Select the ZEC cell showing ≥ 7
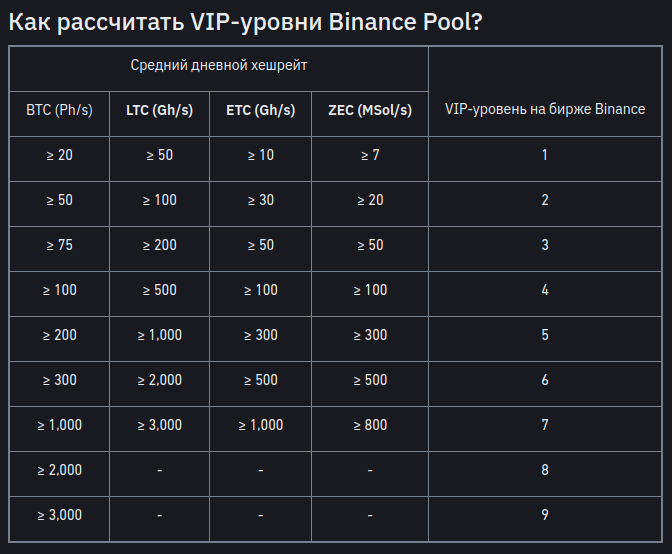The height and width of the screenshot is (554, 672). pyautogui.click(x=369, y=155)
